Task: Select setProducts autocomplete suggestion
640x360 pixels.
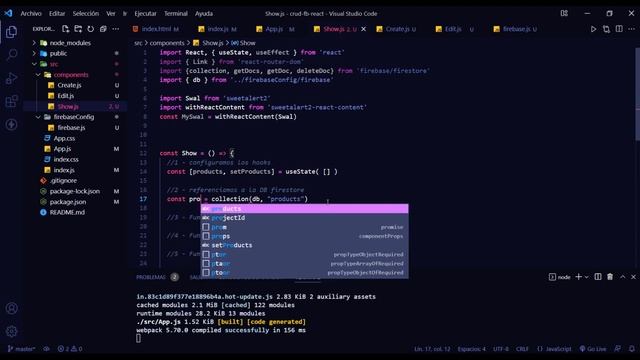Action: pyautogui.click(x=304, y=245)
